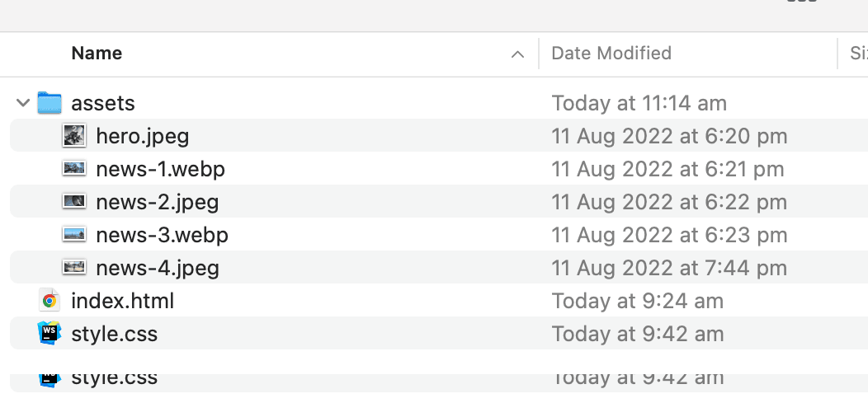
Task: Click the news-4.jpeg modified date
Action: tap(669, 268)
